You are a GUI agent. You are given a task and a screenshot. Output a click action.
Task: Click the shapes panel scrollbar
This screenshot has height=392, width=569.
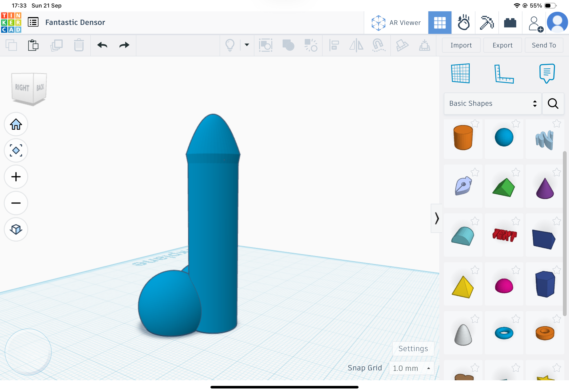[565, 233]
